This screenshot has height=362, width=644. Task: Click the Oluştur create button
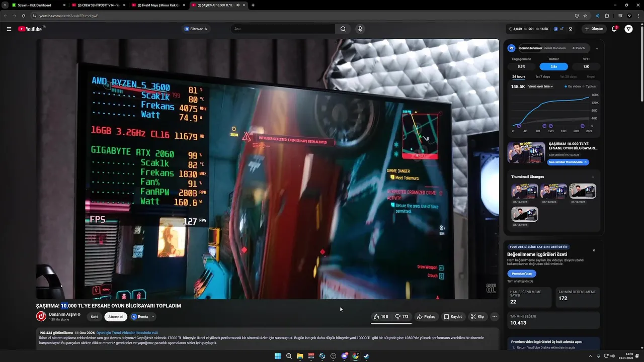pos(594,29)
